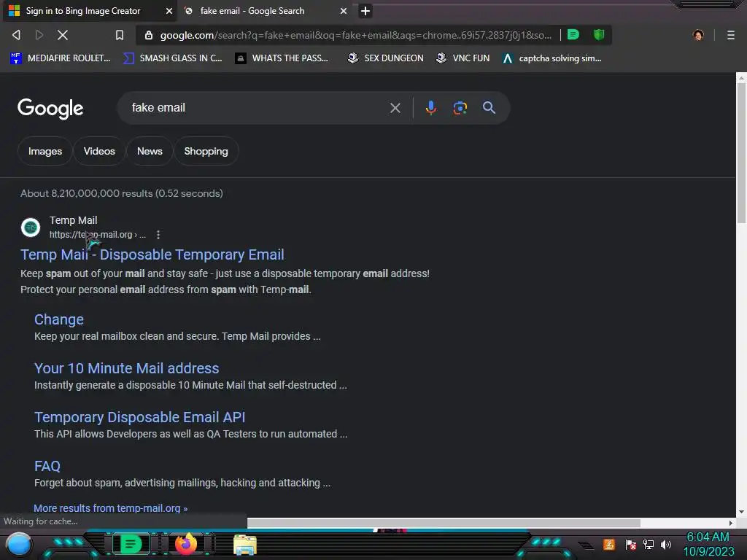Open the Start orb in taskbar
747x560 pixels.
click(19, 544)
